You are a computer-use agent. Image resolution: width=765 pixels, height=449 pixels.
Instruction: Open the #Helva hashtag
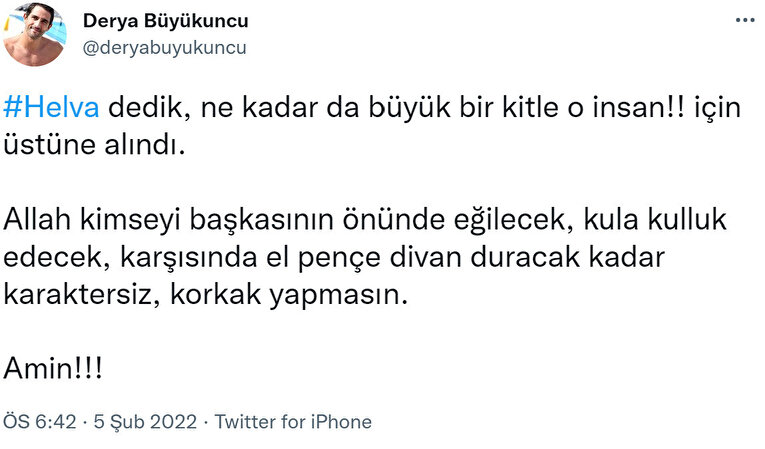coord(51,109)
